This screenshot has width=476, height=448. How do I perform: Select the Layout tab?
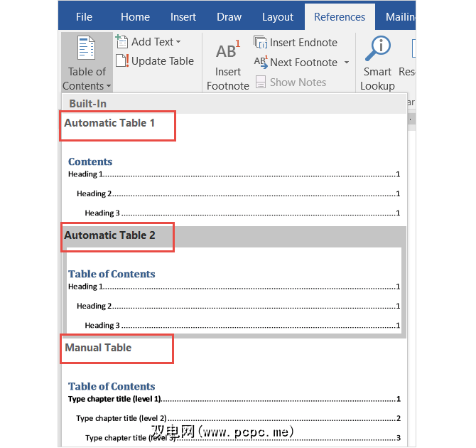[x=278, y=17]
